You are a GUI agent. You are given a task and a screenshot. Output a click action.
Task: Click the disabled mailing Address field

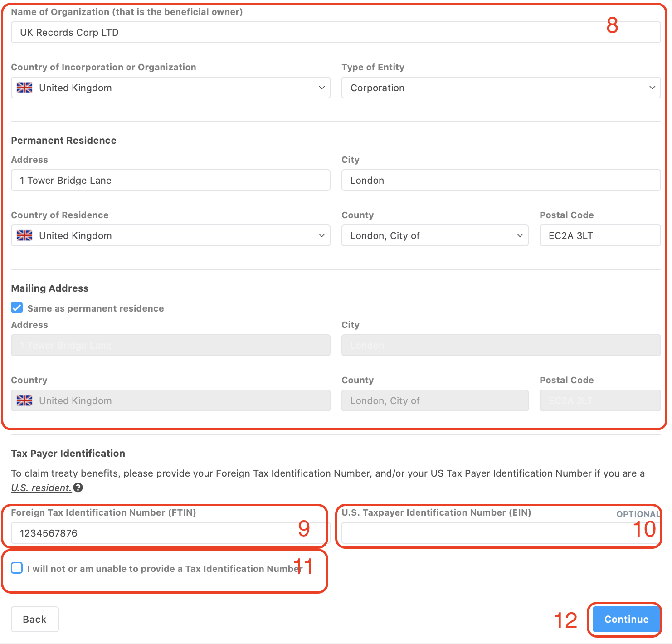point(170,345)
